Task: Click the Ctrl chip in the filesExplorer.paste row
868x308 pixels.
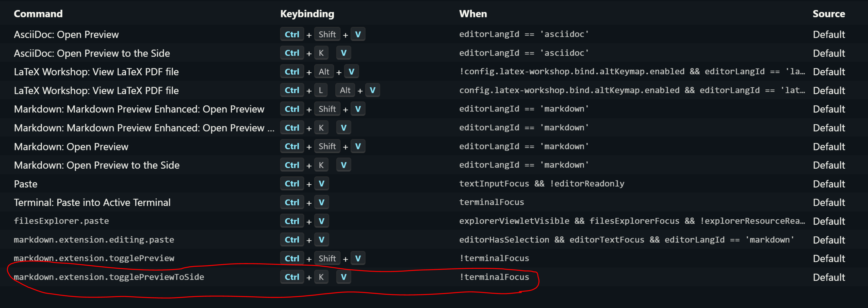Action: click(x=292, y=221)
